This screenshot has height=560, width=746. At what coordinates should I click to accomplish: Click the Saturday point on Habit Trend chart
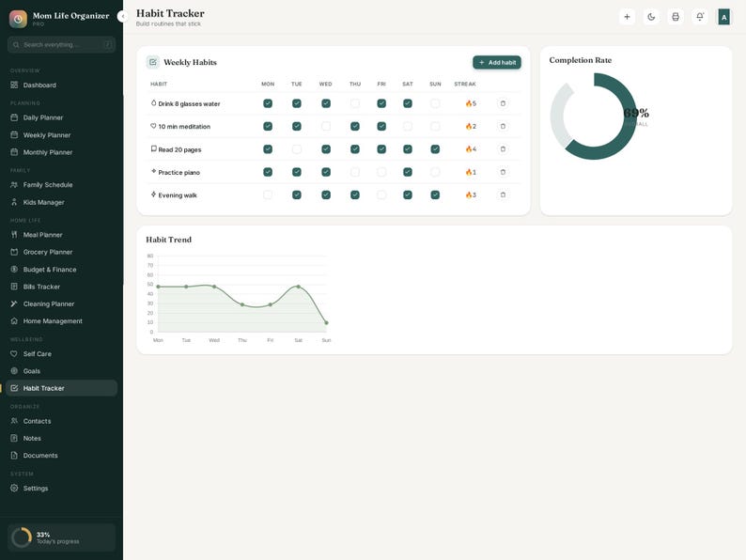pos(298,287)
